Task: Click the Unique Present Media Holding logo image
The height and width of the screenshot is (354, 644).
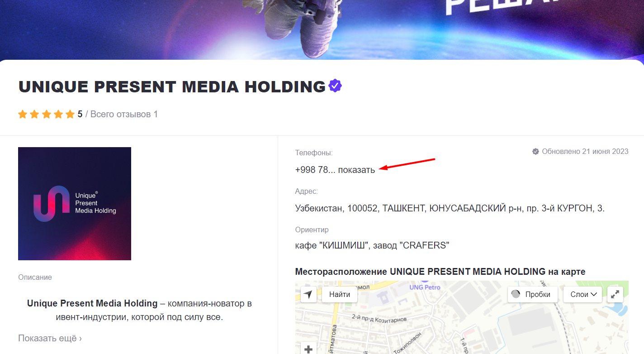Action: (x=75, y=204)
